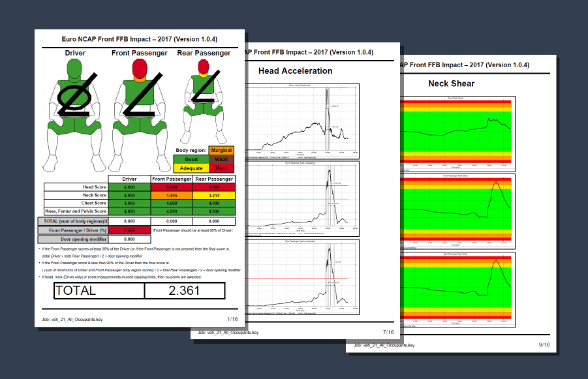Click the Poor red legend swatch
588x379 pixels.
(x=221, y=168)
